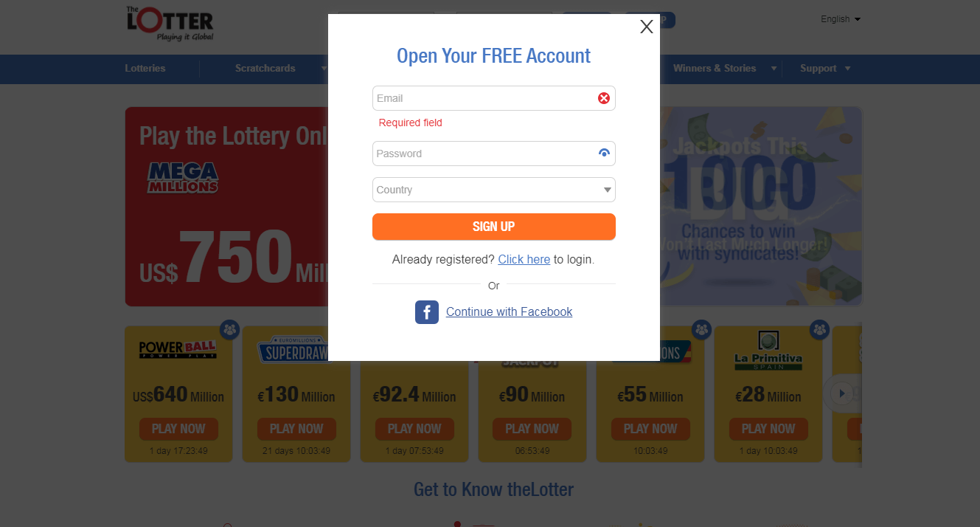
Task: Click Continue with Facebook link
Action: [x=510, y=312]
